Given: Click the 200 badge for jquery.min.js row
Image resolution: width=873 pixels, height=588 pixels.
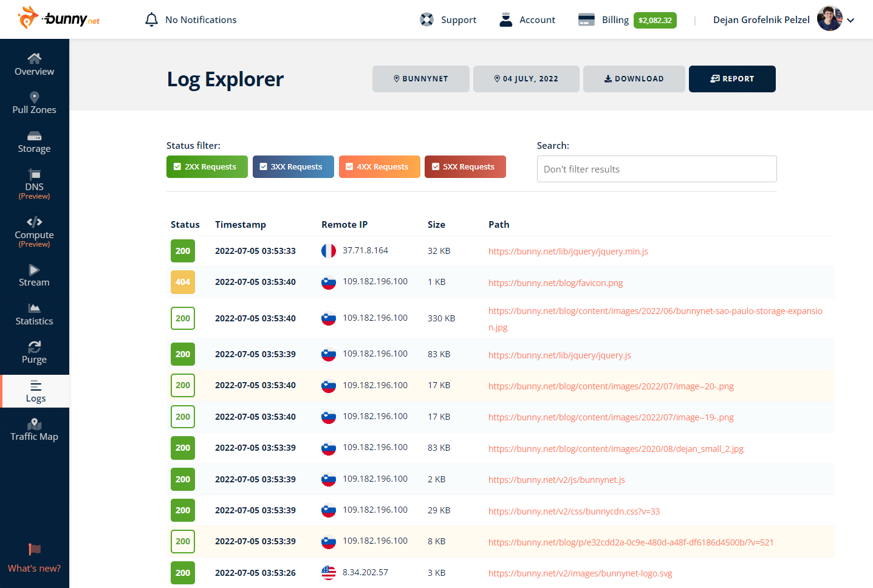Looking at the screenshot, I should (x=183, y=251).
